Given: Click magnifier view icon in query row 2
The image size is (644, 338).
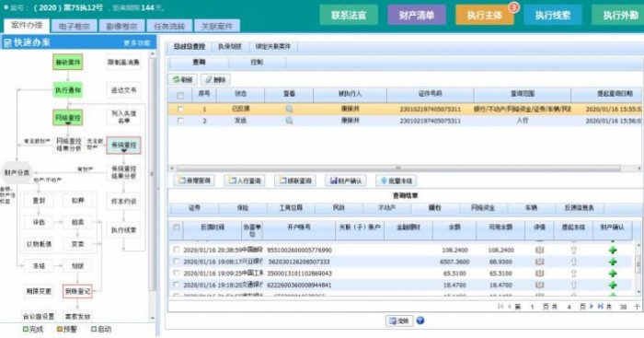Looking at the screenshot, I should [289, 121].
